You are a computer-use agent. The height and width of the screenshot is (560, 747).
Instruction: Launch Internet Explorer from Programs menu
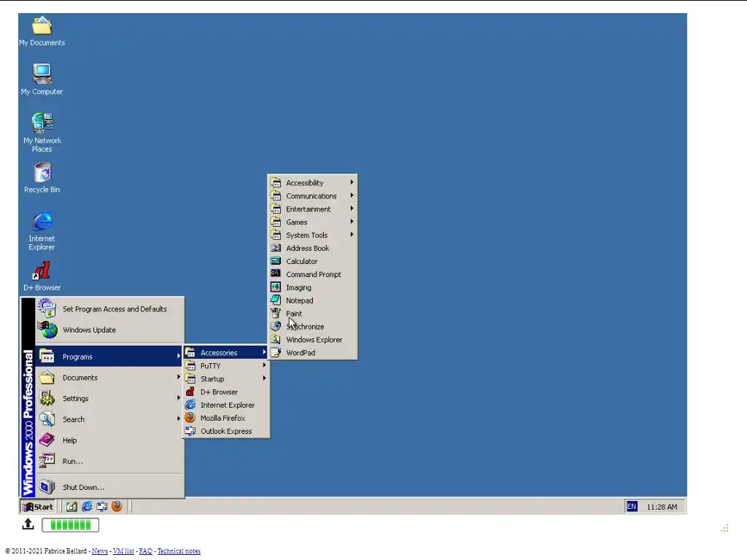(226, 405)
